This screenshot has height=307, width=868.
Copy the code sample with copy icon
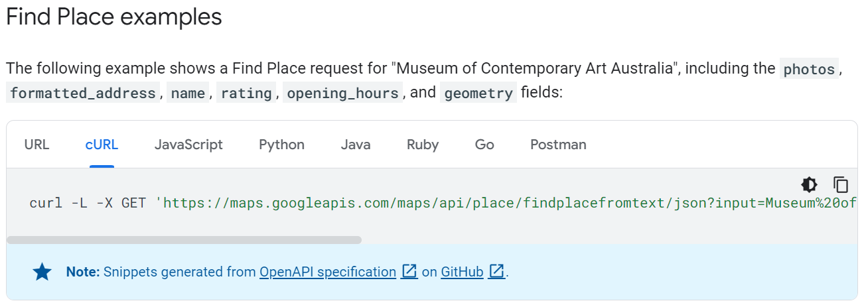pyautogui.click(x=841, y=184)
